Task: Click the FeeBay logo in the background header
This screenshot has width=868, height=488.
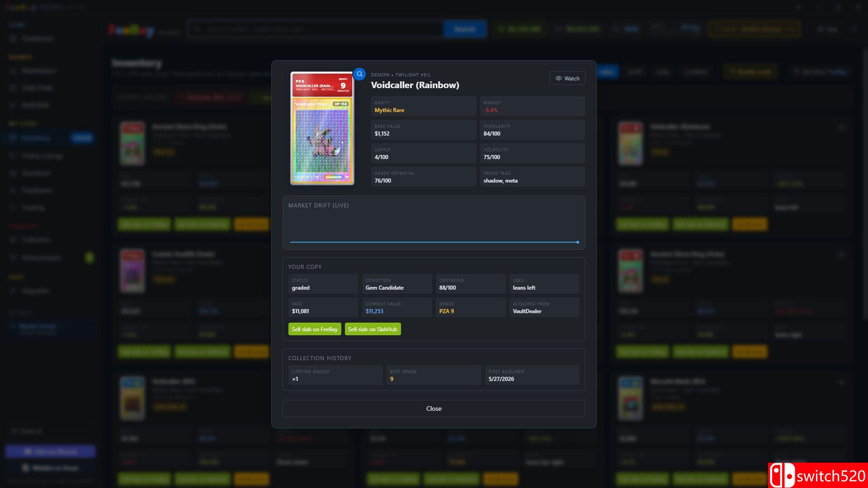Action: [x=132, y=30]
